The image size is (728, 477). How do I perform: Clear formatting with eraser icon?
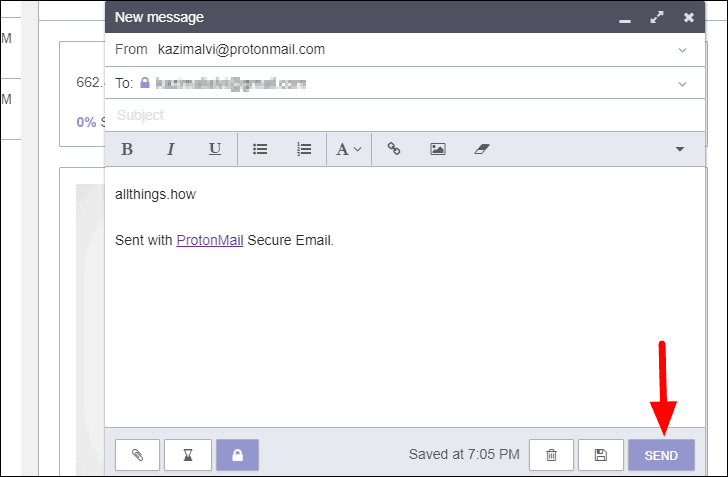tap(482, 149)
